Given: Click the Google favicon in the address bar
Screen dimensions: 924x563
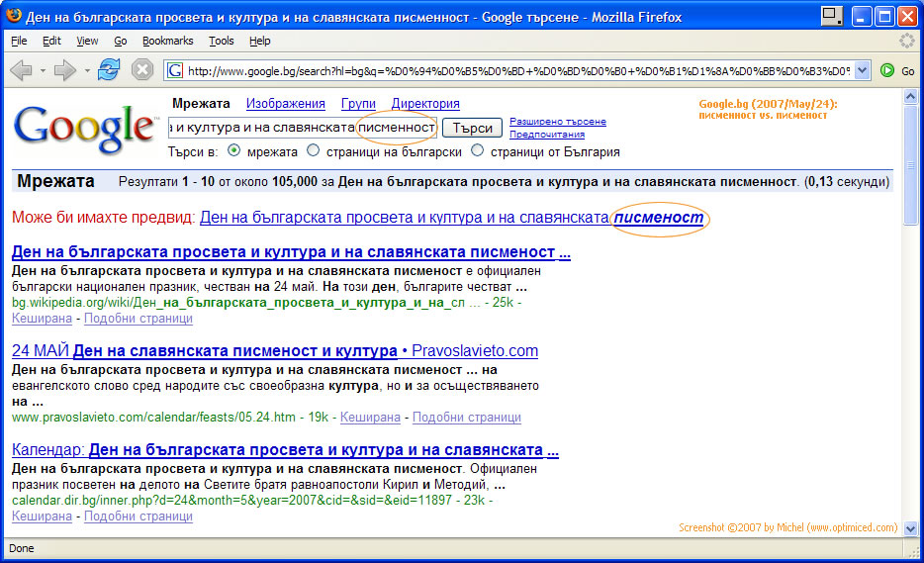Looking at the screenshot, I should pos(175,70).
